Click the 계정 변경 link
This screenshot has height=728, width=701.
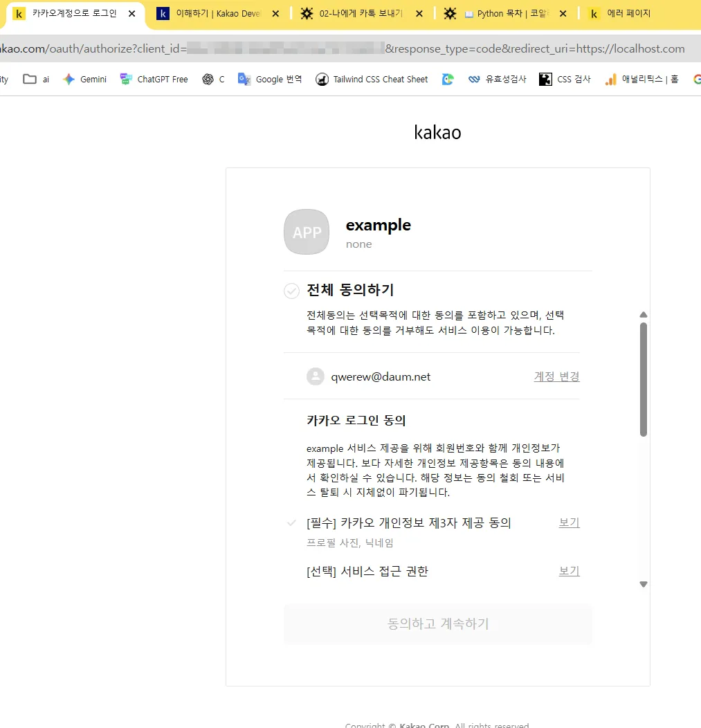click(x=556, y=376)
